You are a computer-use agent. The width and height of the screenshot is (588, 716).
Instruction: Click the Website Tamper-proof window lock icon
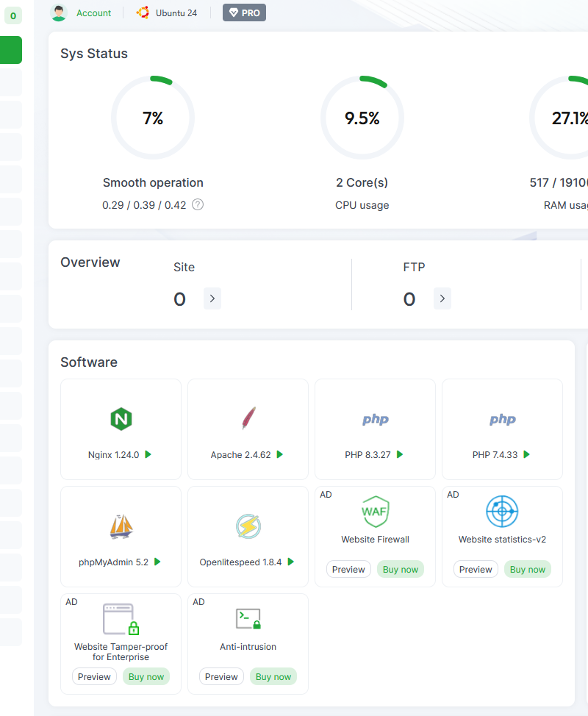pos(121,619)
